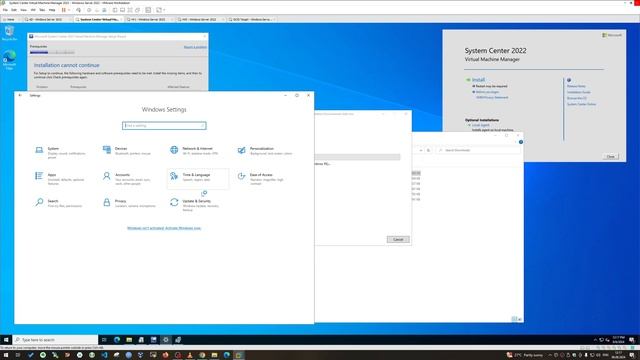Open dropdown arrow beside VMware pause button
This screenshot has width=640, height=360.
tap(69, 10)
